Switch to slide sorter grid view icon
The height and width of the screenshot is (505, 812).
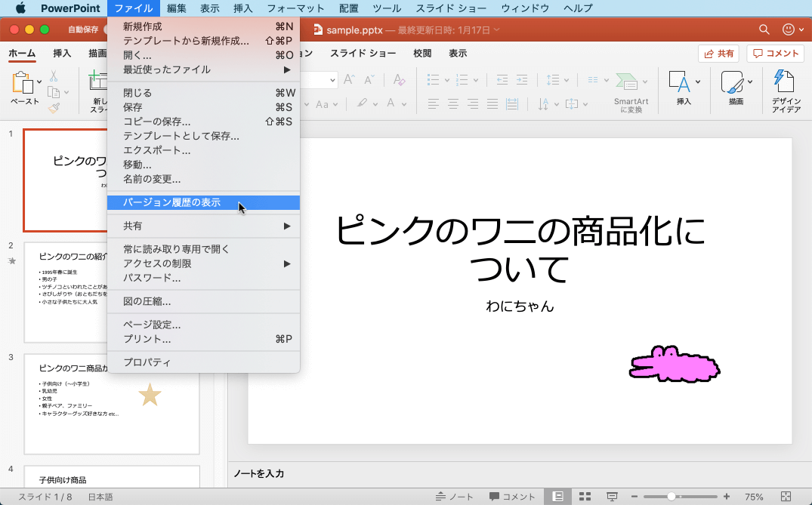[x=585, y=496]
